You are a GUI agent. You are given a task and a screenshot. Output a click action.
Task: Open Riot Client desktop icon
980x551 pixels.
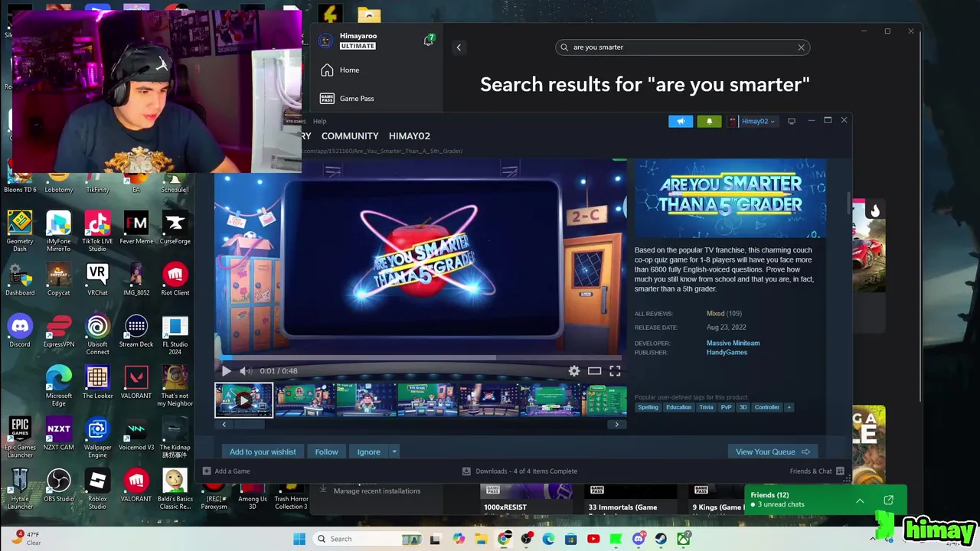[x=175, y=280]
